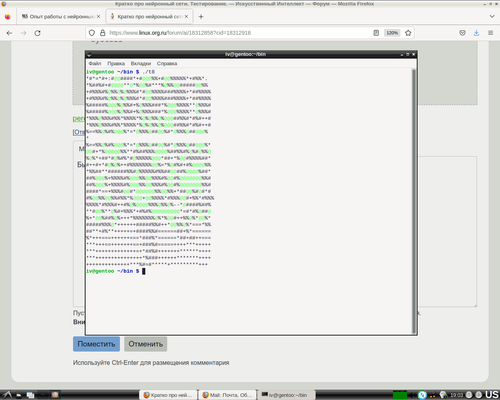500x400 pixels.
Task: View site security padlock info
Action: click(x=103, y=33)
